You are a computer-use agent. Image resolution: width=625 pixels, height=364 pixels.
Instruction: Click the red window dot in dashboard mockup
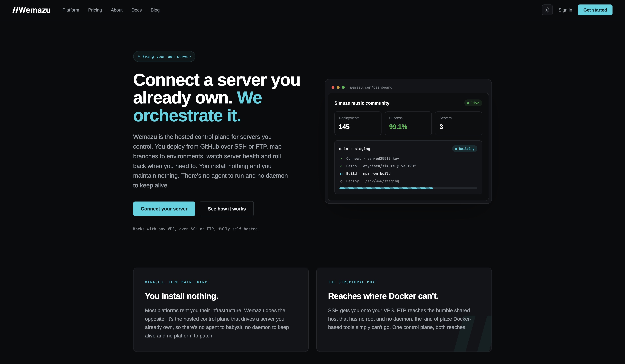tap(333, 87)
